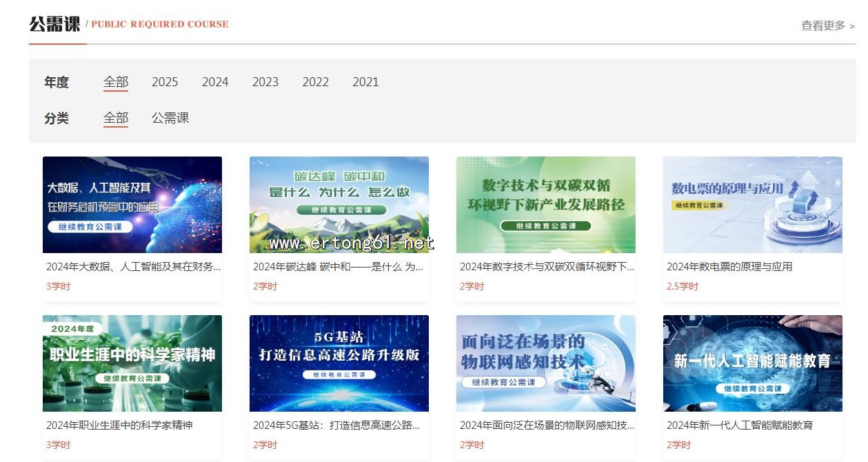Click the 职业生涯中的科学家精神 course image
This screenshot has width=868, height=462.
tap(132, 363)
